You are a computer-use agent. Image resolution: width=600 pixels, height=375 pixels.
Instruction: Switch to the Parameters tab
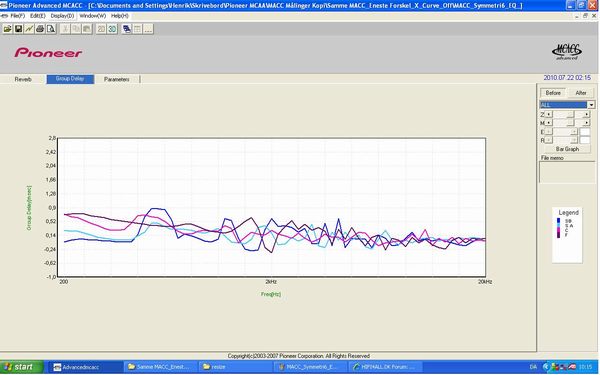click(117, 79)
